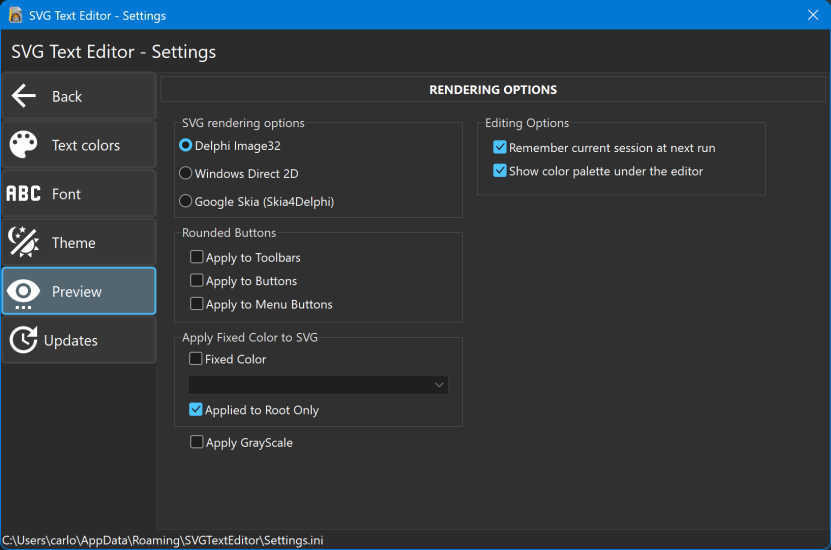Click the ABC icon beside Font
This screenshot has height=550, width=831.
click(x=23, y=193)
